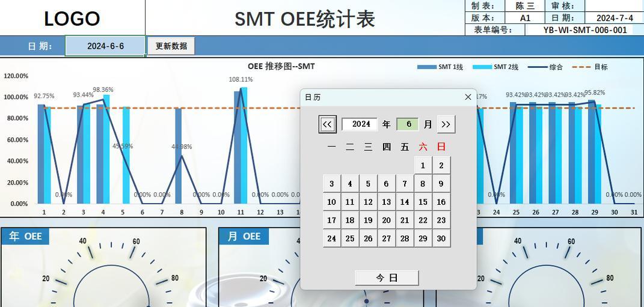
Task: Click the month field showing 6
Action: pos(408,124)
